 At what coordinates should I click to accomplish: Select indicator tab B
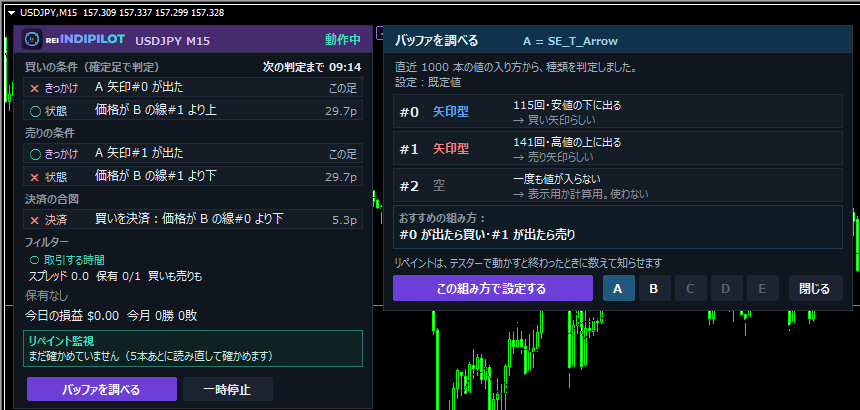click(654, 288)
